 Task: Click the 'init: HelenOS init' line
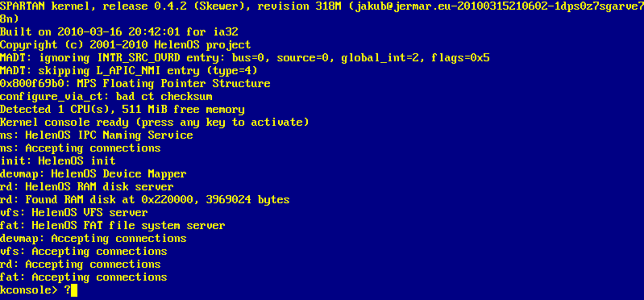[58, 161]
